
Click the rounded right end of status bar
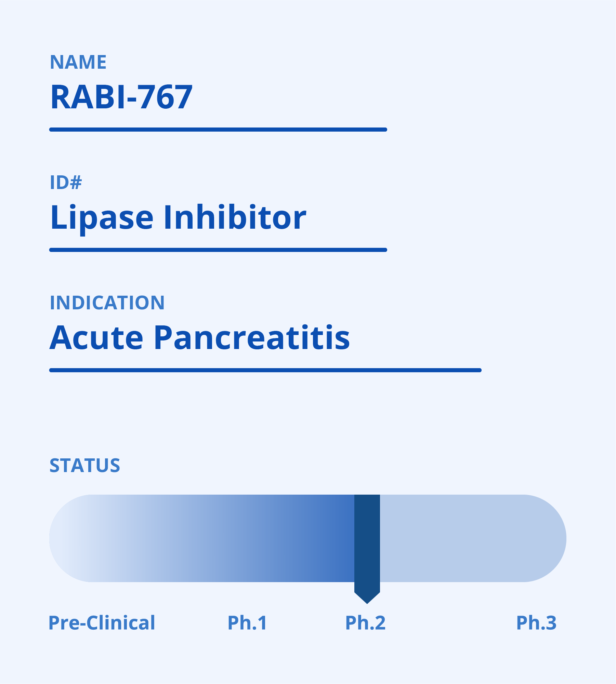[x=546, y=538]
